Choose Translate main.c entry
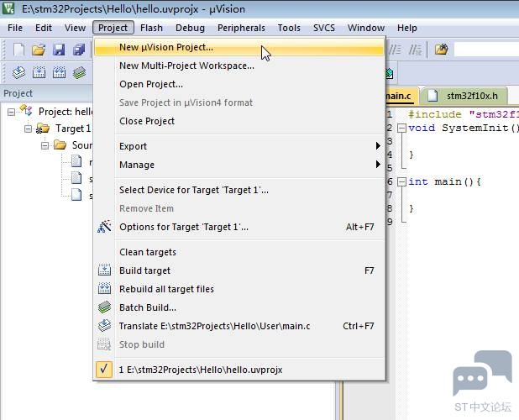519x420 pixels. click(x=239, y=326)
